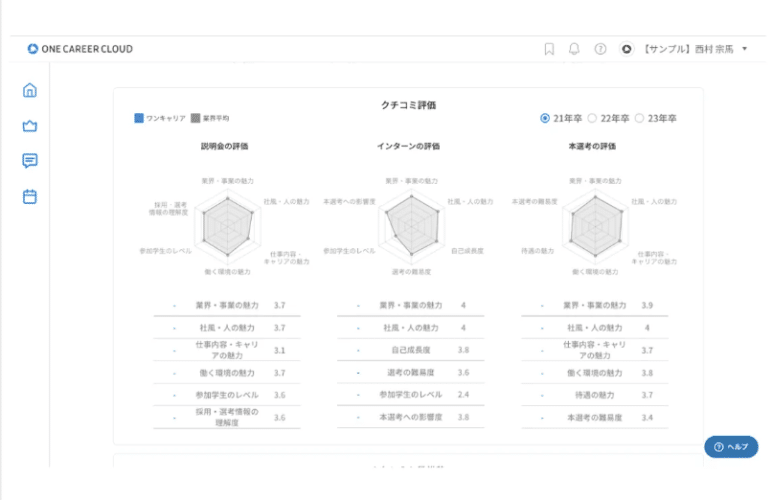This screenshot has width=772, height=500.
Task: Click the ヘルプ help button
Action: pos(731,447)
